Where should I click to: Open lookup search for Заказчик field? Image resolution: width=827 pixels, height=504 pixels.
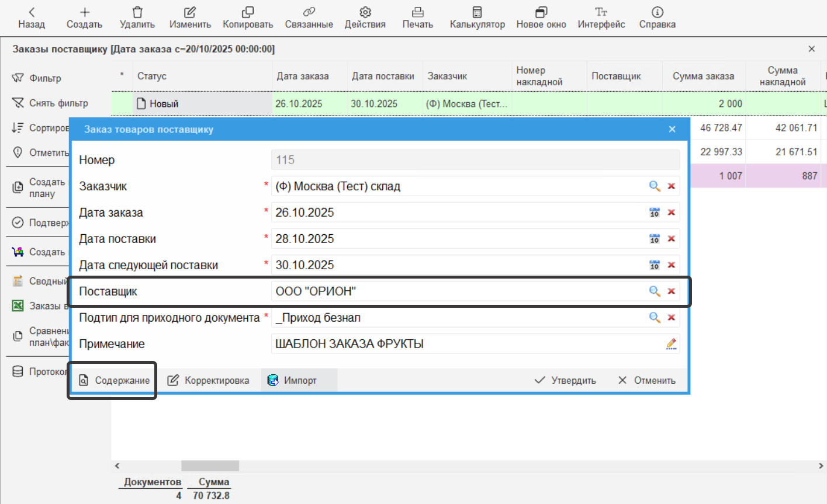[x=655, y=186]
